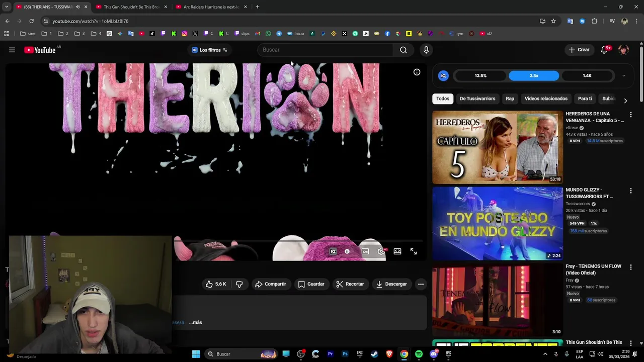Select the De Tussiwarriors chip

[477, 99]
